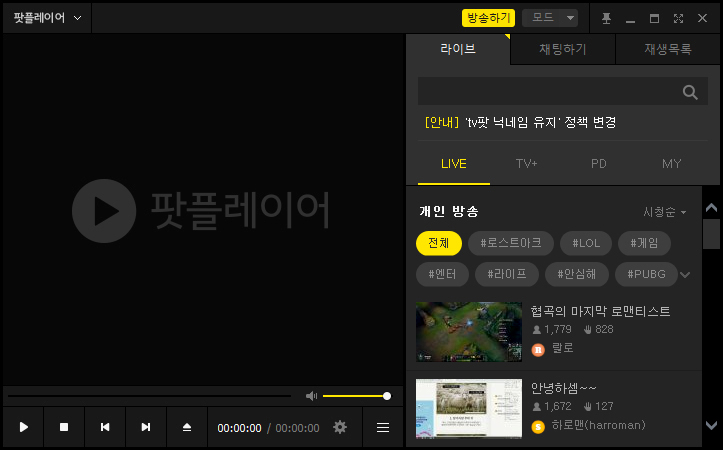This screenshot has height=450, width=723.
Task: Filter by #엔터 tag
Action: (442, 274)
